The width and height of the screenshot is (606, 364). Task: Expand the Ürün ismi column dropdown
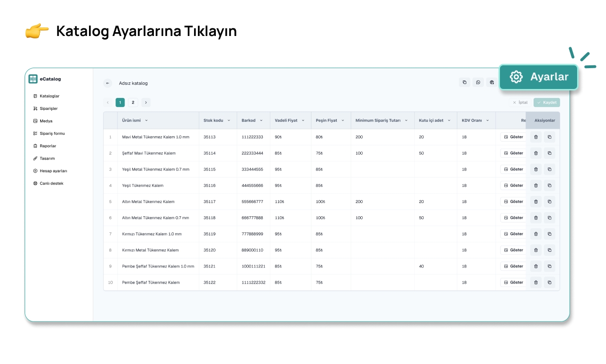coord(146,121)
